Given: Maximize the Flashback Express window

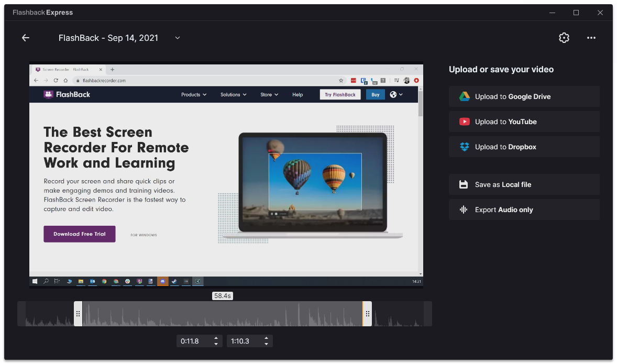Looking at the screenshot, I should pos(576,13).
